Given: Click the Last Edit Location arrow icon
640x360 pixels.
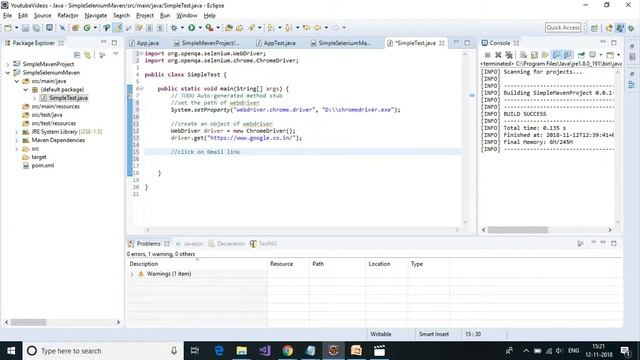Looking at the screenshot, I should point(307,28).
